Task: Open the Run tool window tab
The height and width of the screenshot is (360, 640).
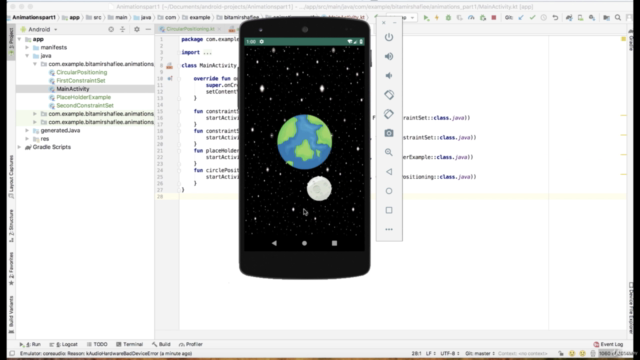Action: tap(31, 344)
